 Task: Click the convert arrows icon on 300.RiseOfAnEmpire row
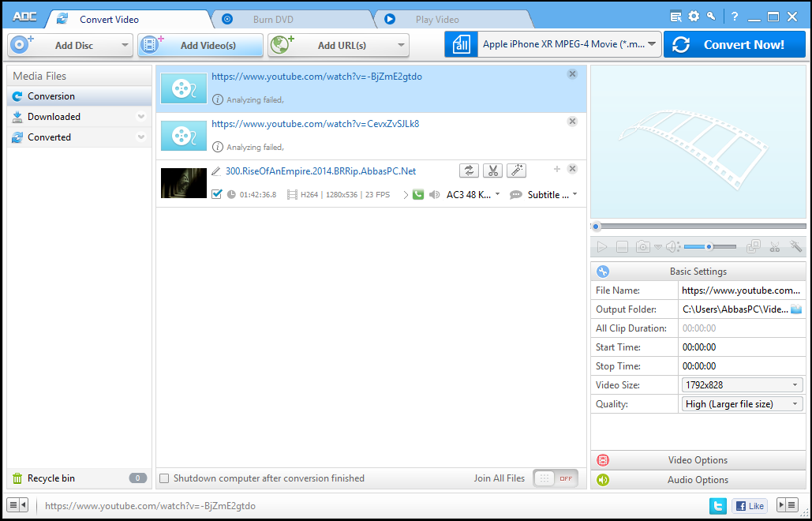tap(469, 171)
